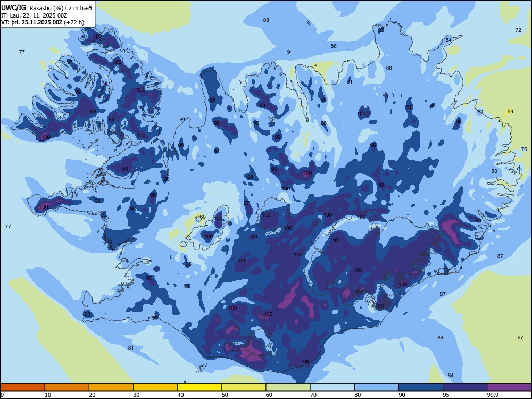This screenshot has height=399, width=532.
Task: Select the legend scale label 0
Action: [x=2, y=395]
